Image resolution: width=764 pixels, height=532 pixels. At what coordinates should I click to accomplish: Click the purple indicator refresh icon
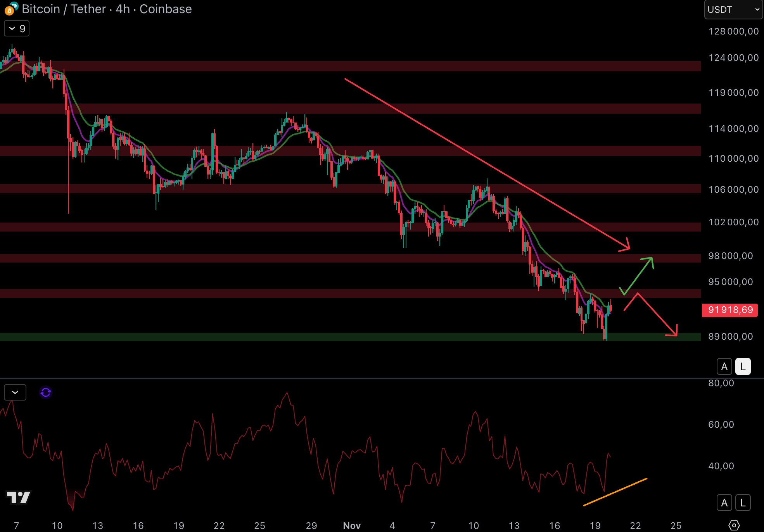click(x=46, y=392)
